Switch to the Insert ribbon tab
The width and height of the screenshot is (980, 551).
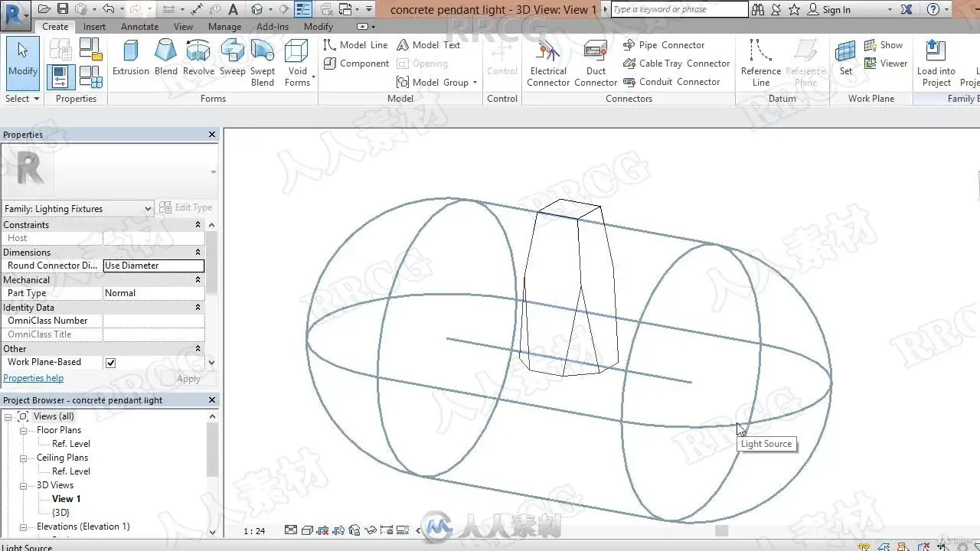click(94, 26)
